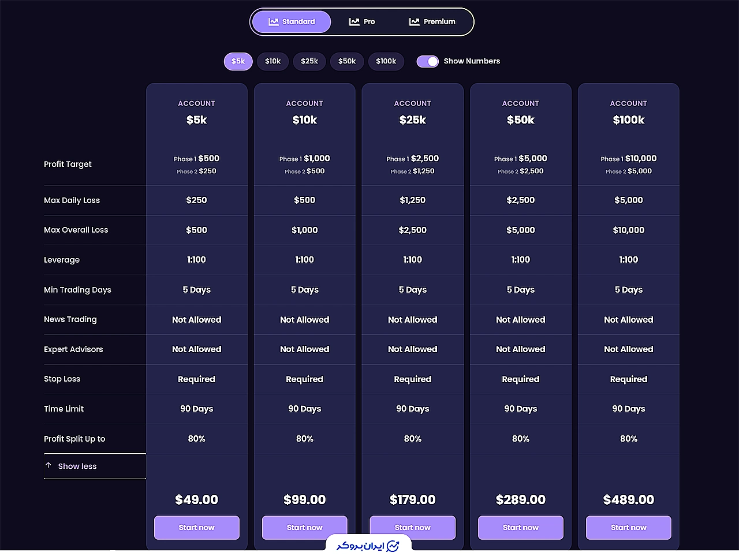Click the Profit Target row label

(x=68, y=164)
